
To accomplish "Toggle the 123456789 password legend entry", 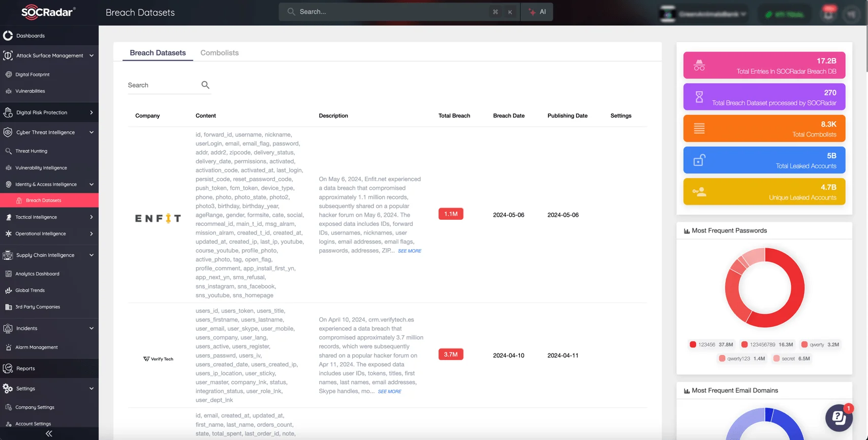I will pyautogui.click(x=767, y=345).
